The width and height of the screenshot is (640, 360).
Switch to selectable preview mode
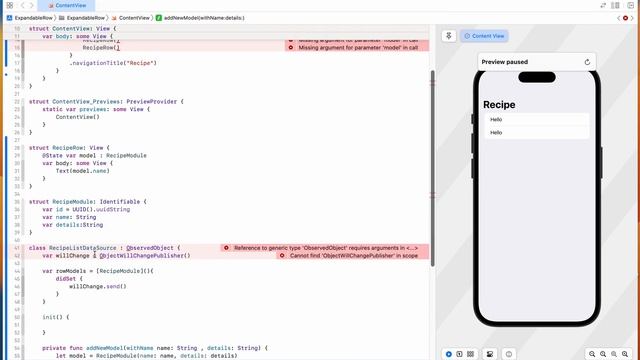pyautogui.click(x=460, y=354)
